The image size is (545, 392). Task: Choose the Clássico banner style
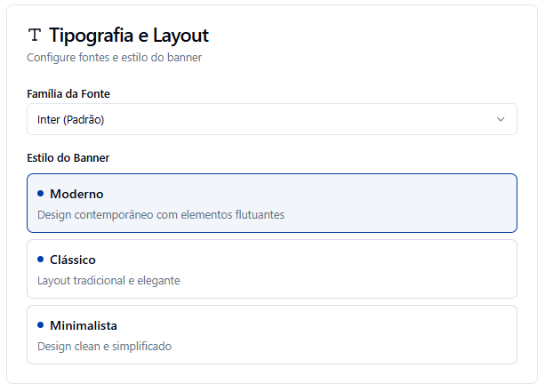pyautogui.click(x=271, y=268)
